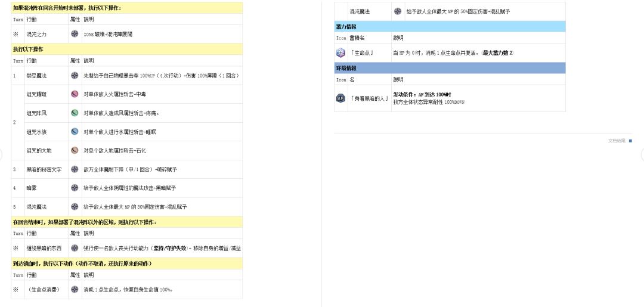Select the 黑暗的秘密文字 action name
Viewport: 644px width, 307px height.
pos(44,169)
